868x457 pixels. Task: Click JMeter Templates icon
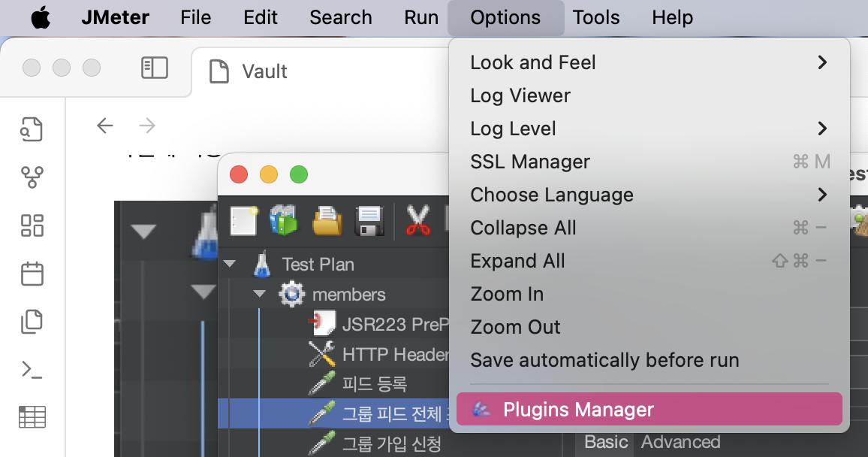coord(283,220)
